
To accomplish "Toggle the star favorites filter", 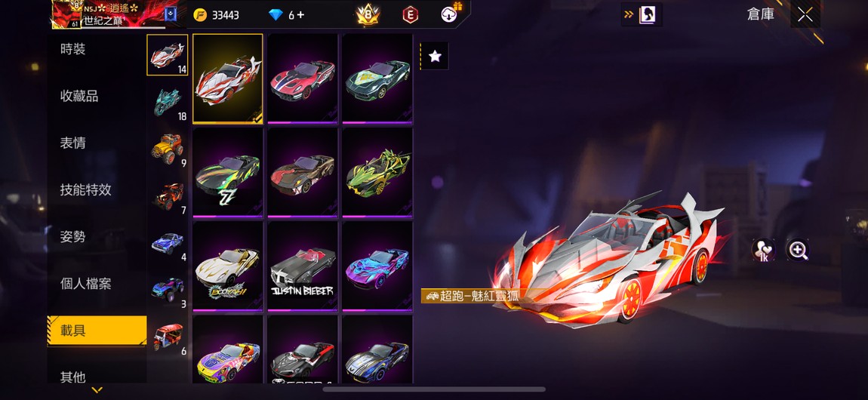I will (x=435, y=56).
